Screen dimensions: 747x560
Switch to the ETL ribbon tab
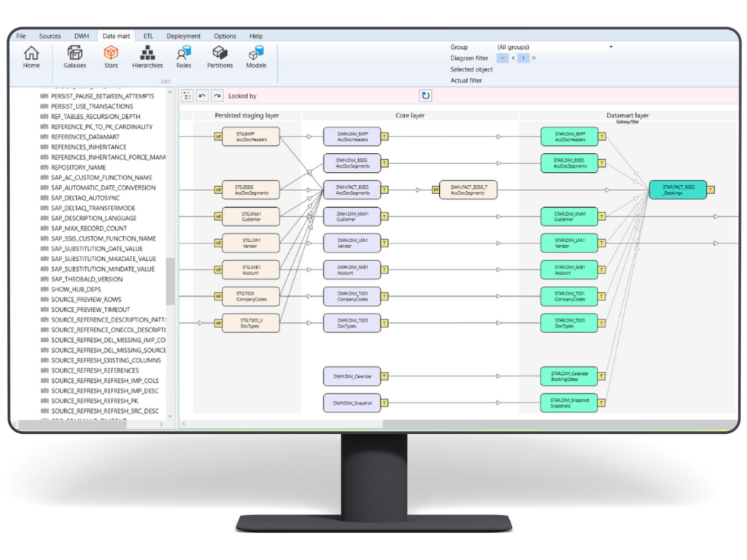click(x=148, y=35)
